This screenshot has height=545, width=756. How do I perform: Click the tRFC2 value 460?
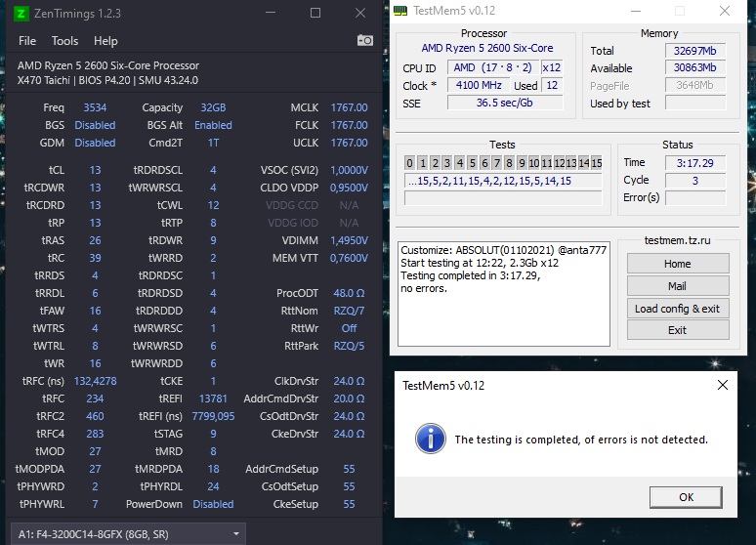coord(95,416)
